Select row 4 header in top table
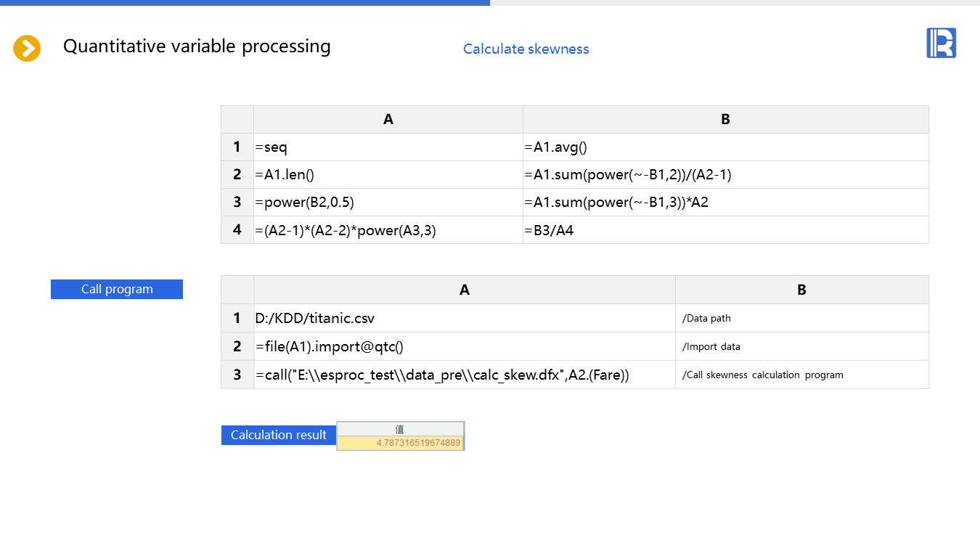Image resolution: width=980 pixels, height=551 pixels. coord(237,230)
